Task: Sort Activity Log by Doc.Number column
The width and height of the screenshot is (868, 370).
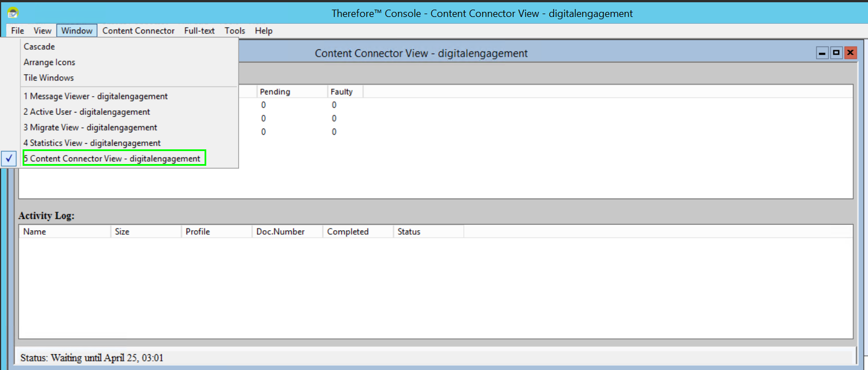Action: click(x=288, y=231)
